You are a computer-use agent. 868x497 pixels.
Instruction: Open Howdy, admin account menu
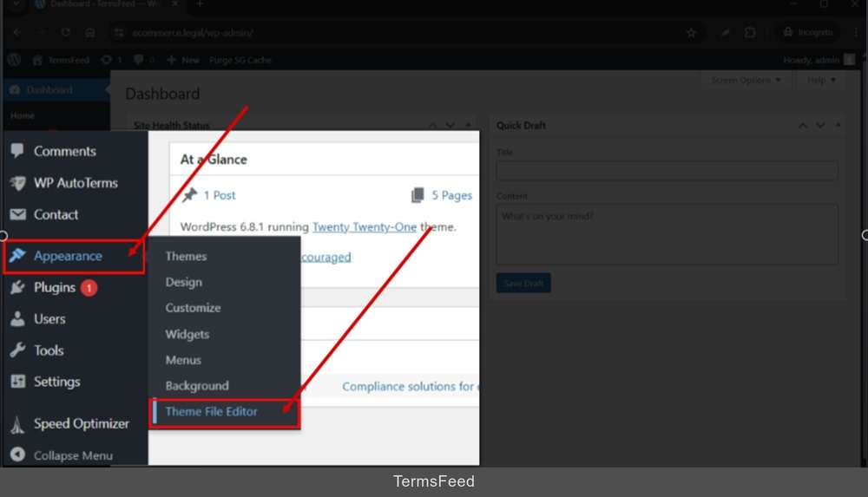click(x=819, y=60)
